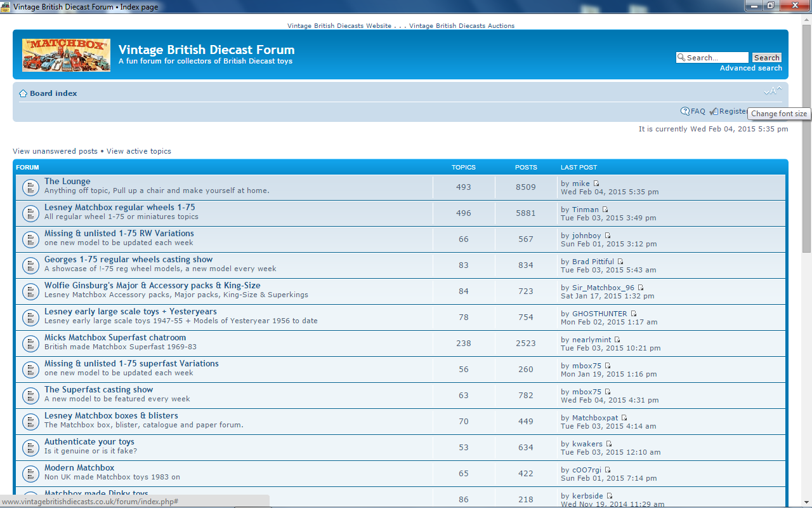
Task: Click the Register icon
Action: click(x=714, y=111)
